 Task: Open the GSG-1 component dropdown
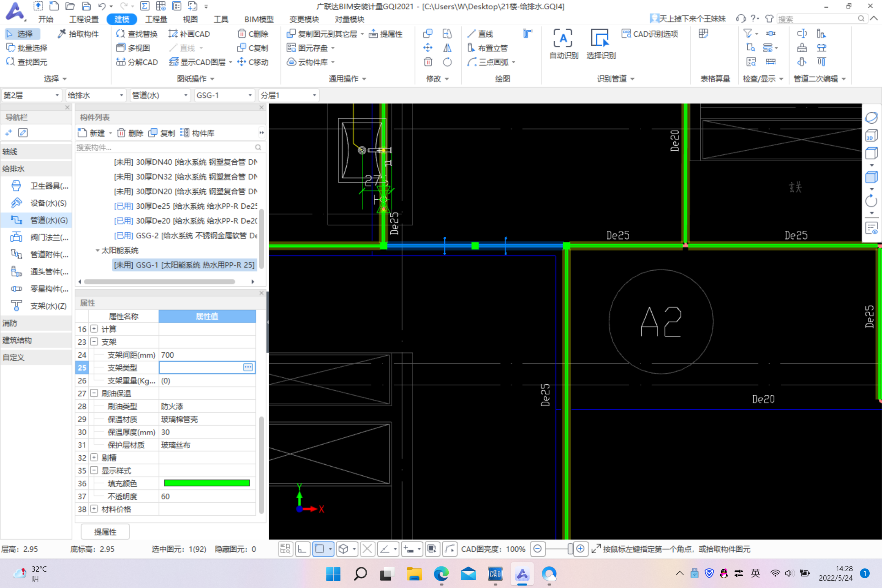225,96
